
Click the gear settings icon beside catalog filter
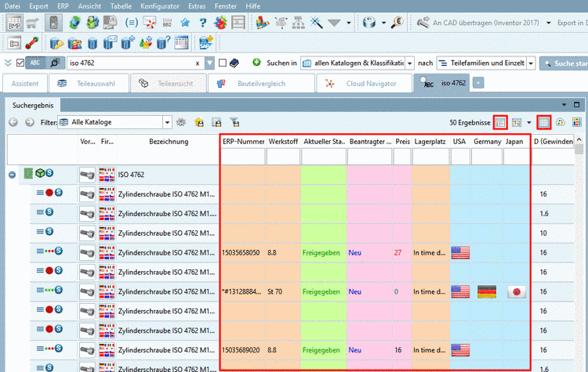pyautogui.click(x=181, y=122)
